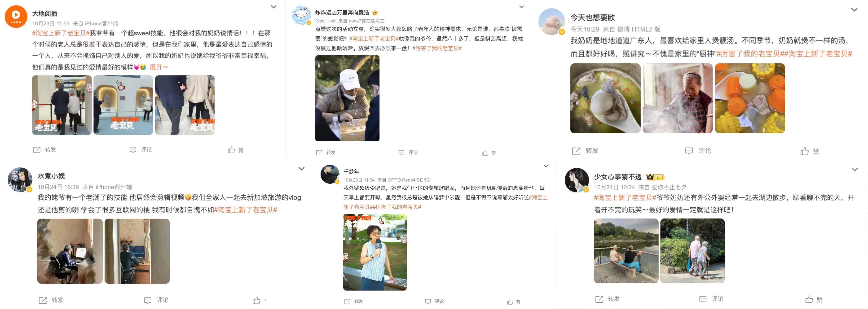The width and height of the screenshot is (868, 309).
Task: Repost the 千梦年 post via share icon
Action: pyautogui.click(x=353, y=301)
